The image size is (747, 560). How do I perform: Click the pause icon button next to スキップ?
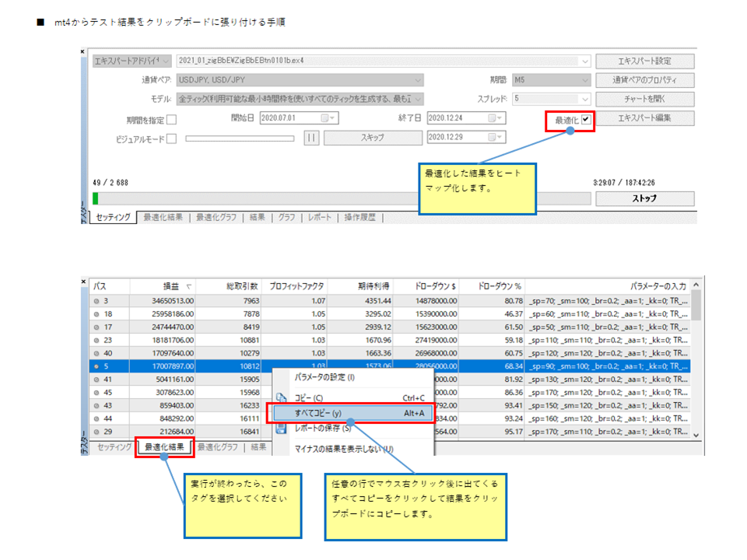[311, 138]
